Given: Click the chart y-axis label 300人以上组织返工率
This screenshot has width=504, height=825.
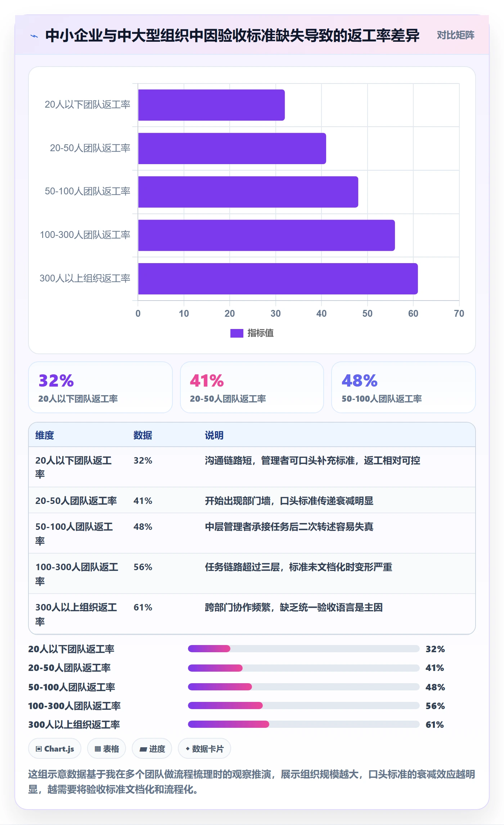Looking at the screenshot, I should pos(85,278).
